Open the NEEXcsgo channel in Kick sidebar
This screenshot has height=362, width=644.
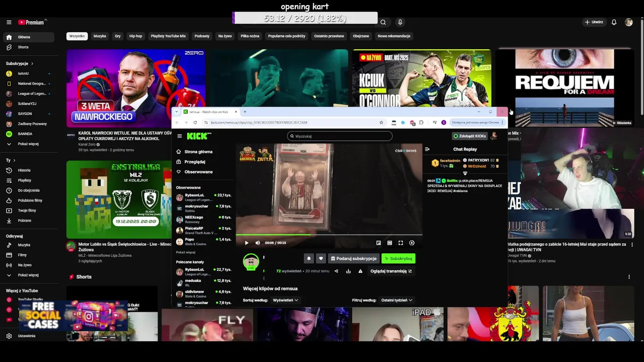203,219
